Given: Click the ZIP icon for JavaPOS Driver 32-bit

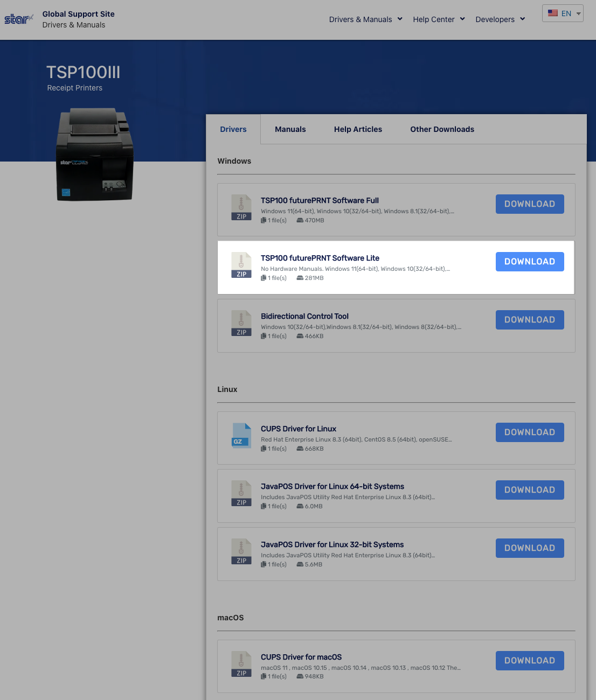Looking at the screenshot, I should click(241, 551).
